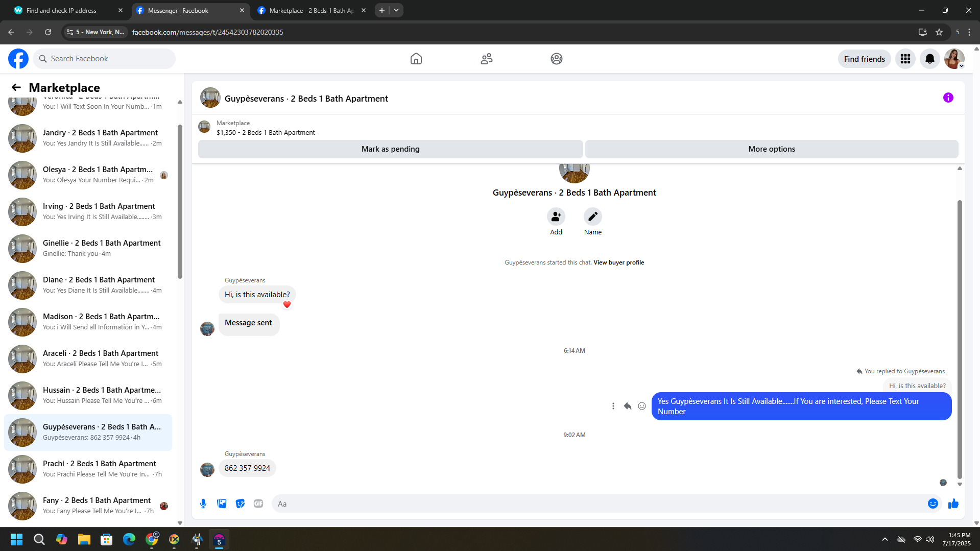
Task: Navigate back in browser
Action: pyautogui.click(x=11, y=32)
